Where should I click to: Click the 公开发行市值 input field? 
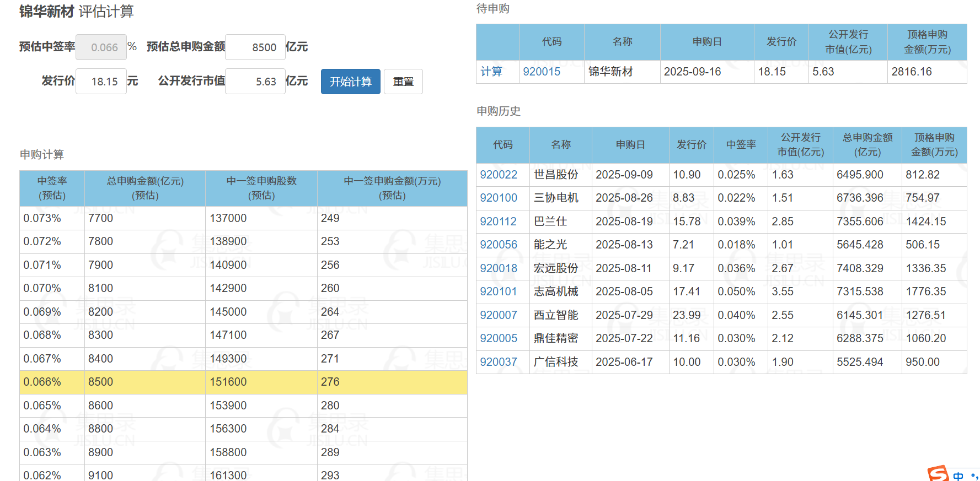coord(255,82)
